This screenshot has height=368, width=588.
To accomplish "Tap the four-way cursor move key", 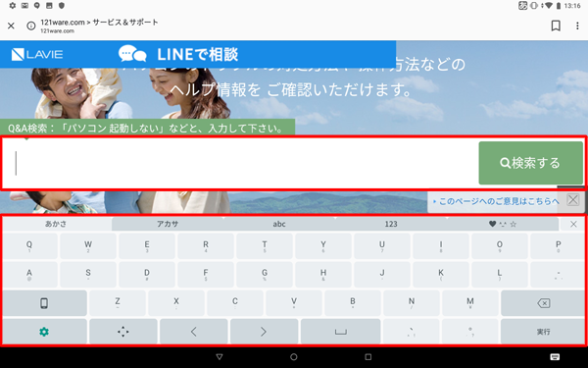I will [123, 332].
